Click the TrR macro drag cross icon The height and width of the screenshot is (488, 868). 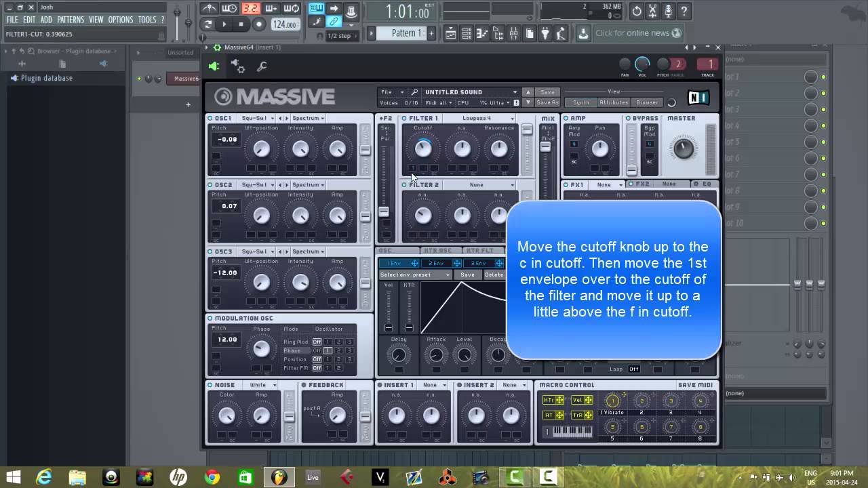(588, 415)
